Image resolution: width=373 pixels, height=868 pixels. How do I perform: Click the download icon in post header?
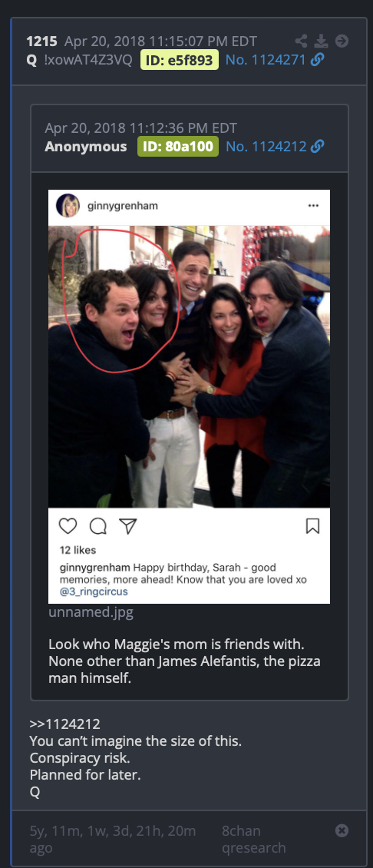pos(321,41)
